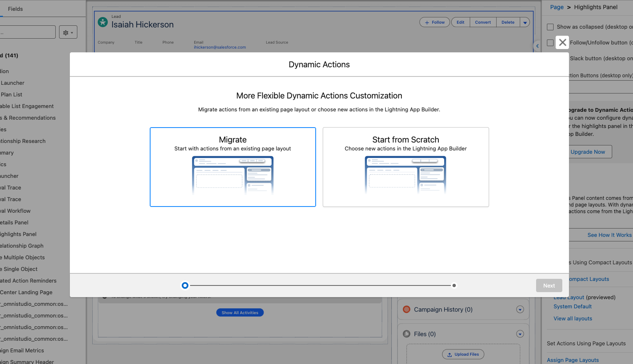Select Campaign Email Metrics component
633x364 pixels.
(22, 351)
